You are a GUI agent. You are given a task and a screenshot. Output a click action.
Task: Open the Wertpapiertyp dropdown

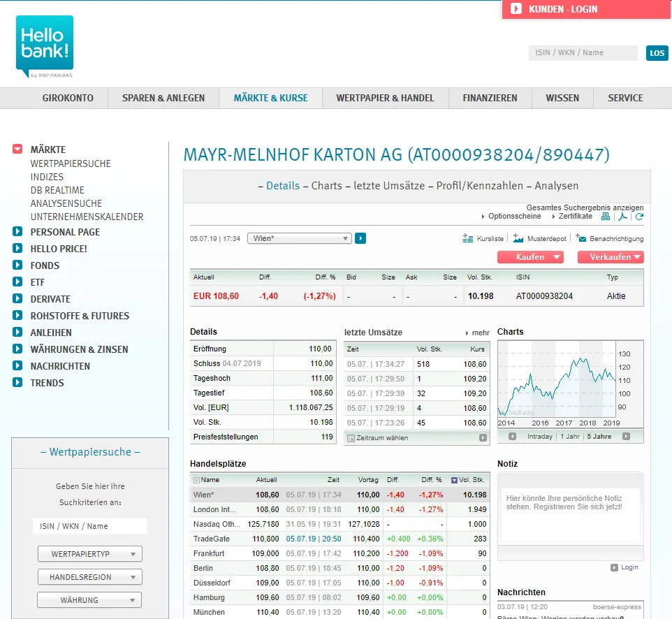90,554
